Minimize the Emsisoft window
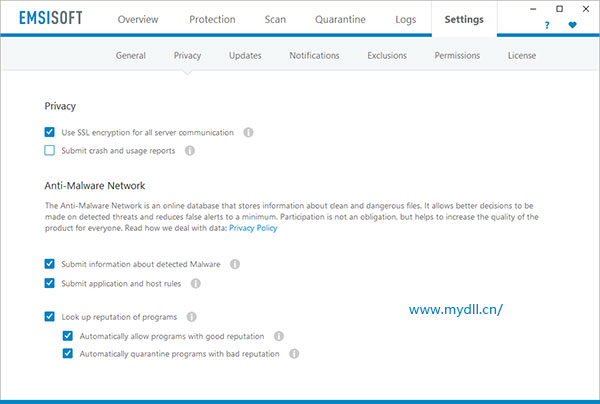Viewport: 600px width, 404px height. tap(533, 9)
